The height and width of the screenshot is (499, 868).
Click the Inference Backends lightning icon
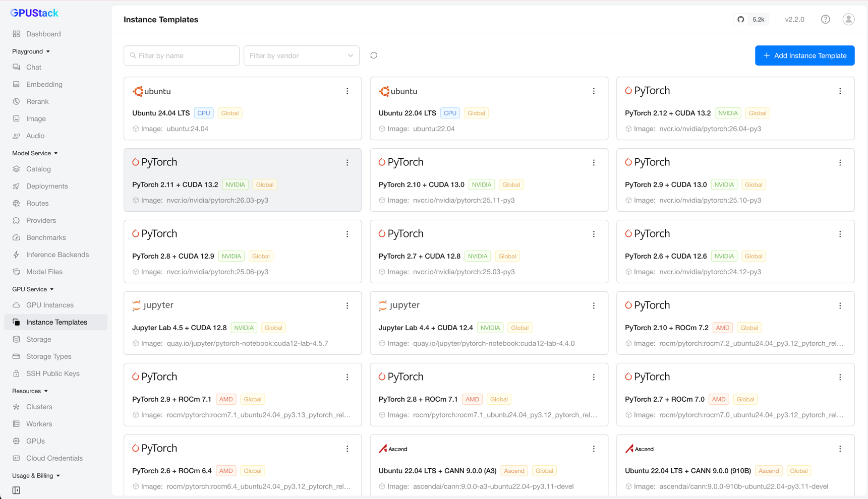tap(16, 255)
